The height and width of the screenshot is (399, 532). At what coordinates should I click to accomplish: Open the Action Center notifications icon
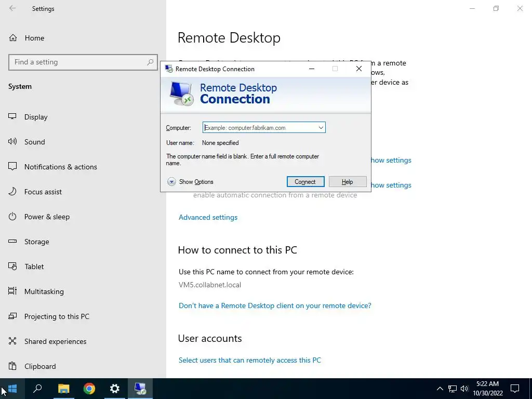[515, 389]
